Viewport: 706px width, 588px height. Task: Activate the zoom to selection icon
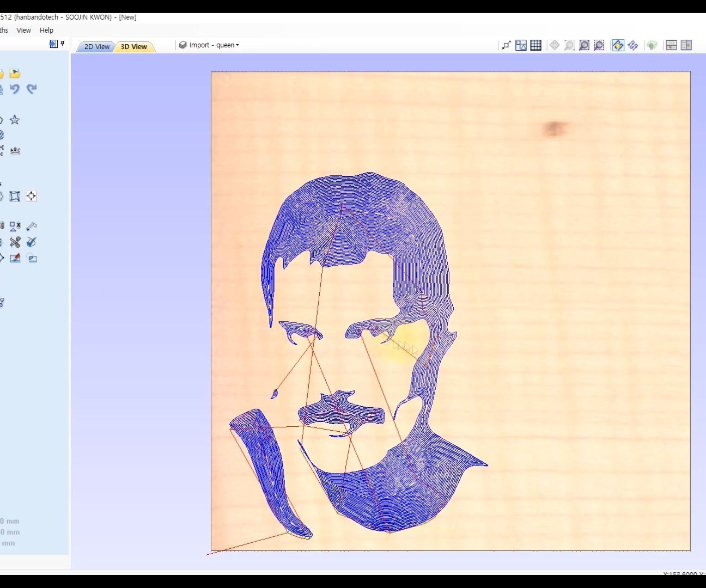pos(599,46)
